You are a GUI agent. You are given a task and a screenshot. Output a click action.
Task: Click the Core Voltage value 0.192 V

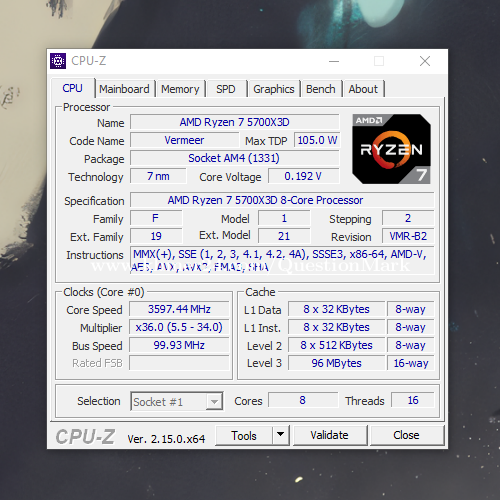tap(304, 176)
